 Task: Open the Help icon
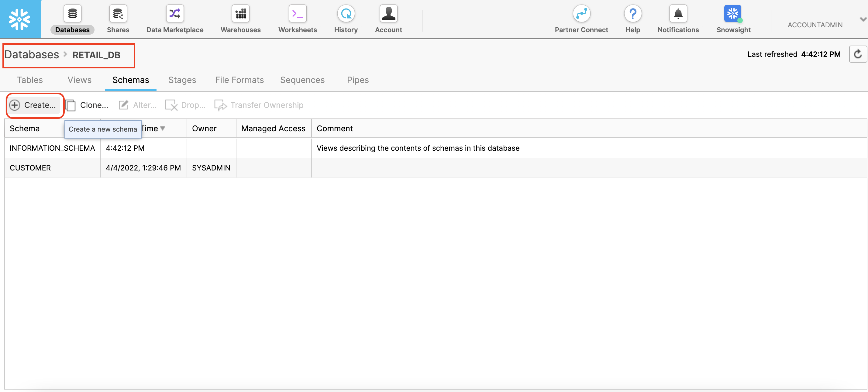(x=632, y=13)
